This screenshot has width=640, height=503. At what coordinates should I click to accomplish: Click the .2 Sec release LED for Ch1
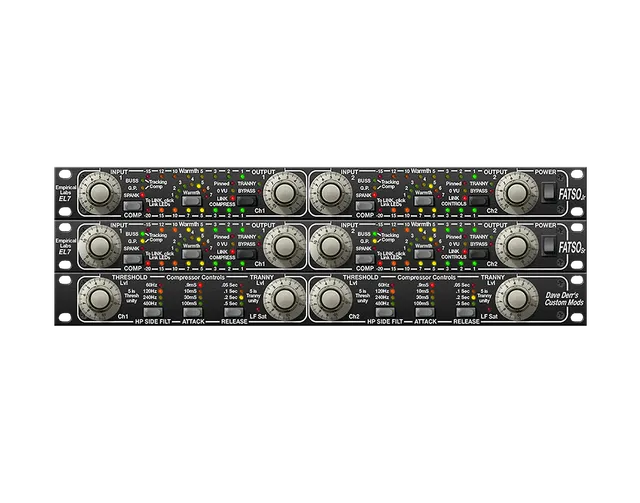(241, 298)
